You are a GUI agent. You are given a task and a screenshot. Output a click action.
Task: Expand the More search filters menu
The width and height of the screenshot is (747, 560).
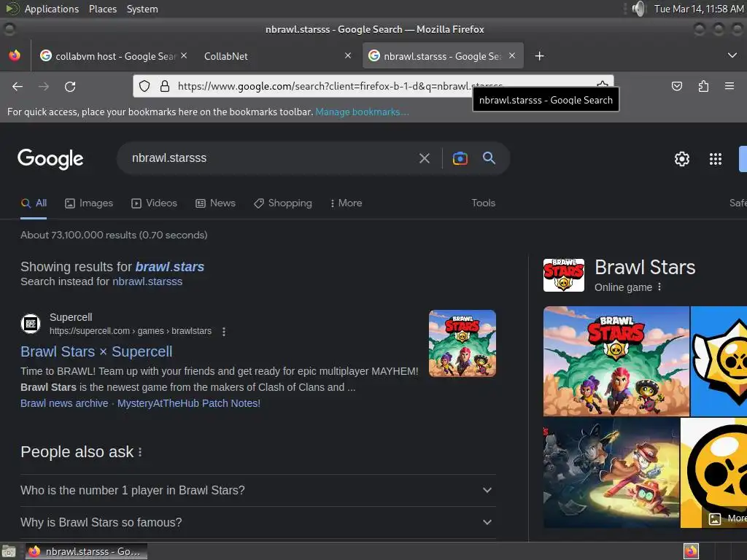347,203
